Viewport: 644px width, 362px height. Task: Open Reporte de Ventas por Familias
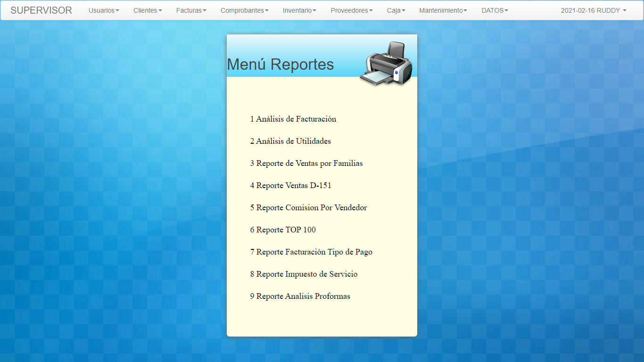click(306, 164)
